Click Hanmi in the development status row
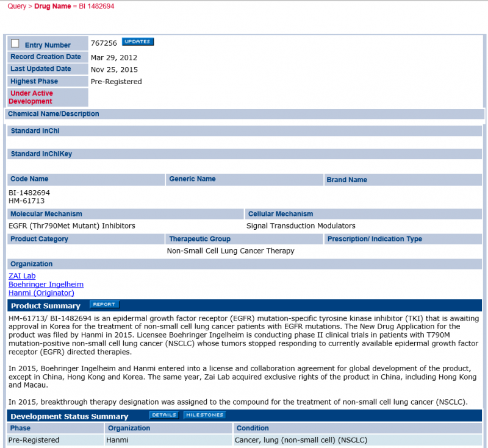 pyautogui.click(x=117, y=440)
